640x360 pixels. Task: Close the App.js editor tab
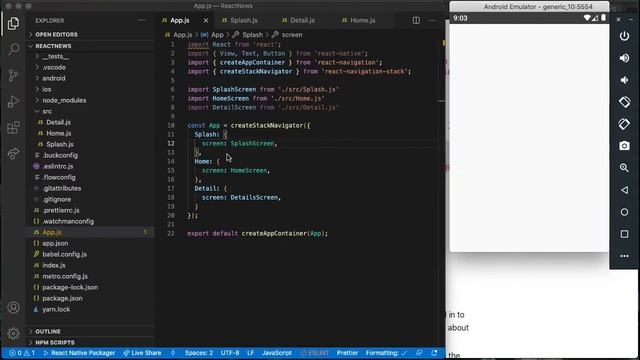(x=206, y=20)
